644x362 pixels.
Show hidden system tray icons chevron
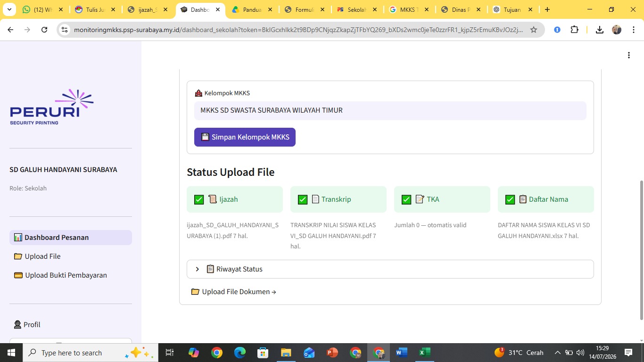click(x=557, y=353)
